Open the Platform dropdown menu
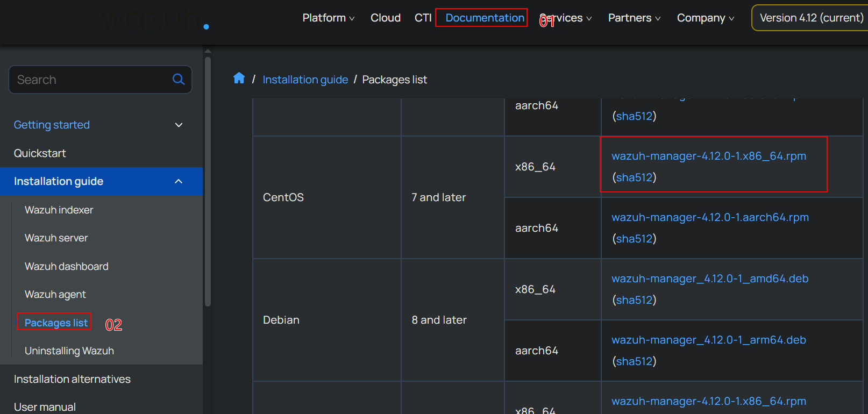The width and height of the screenshot is (868, 414). coord(329,18)
